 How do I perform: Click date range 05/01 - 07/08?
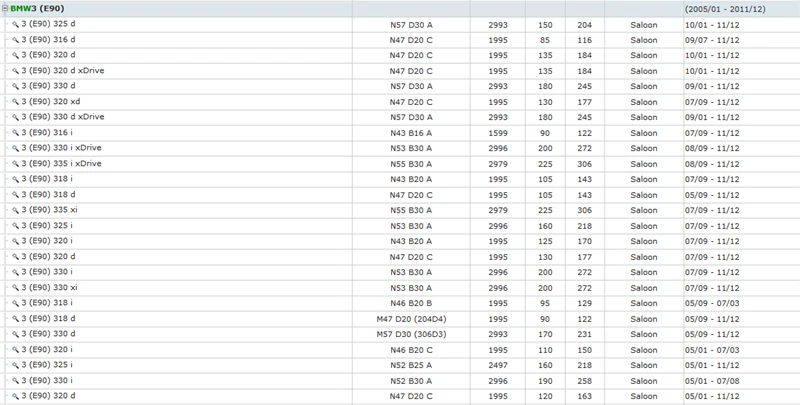(x=712, y=381)
